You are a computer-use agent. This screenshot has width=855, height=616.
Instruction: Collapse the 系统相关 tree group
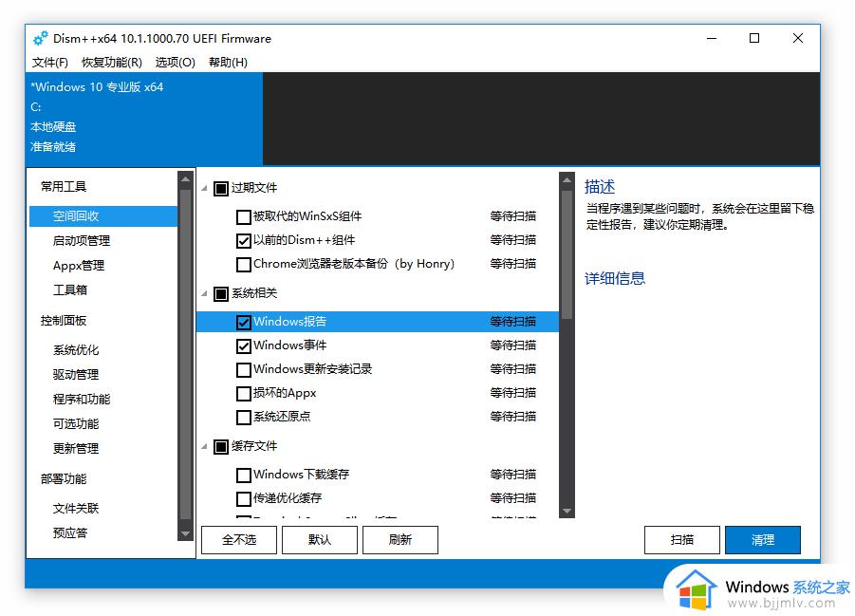204,293
